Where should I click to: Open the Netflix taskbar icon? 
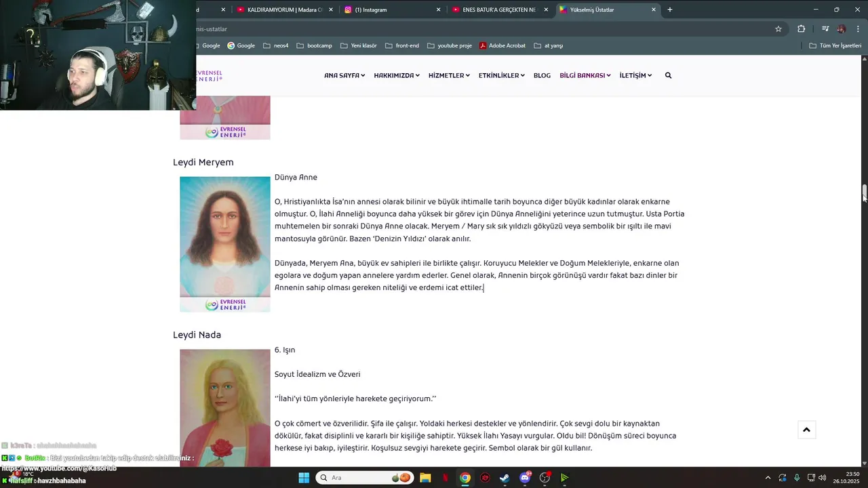tap(446, 478)
